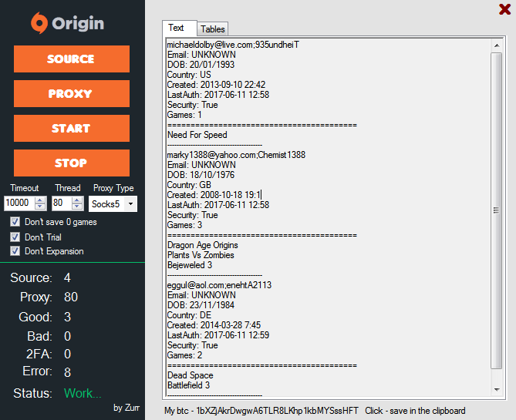
Task: Open the Proxy Type Socks5 dropdown
Action: pyautogui.click(x=113, y=204)
